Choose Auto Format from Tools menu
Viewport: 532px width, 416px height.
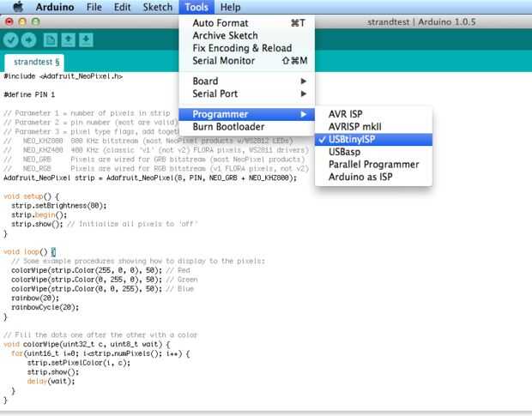(x=246, y=23)
